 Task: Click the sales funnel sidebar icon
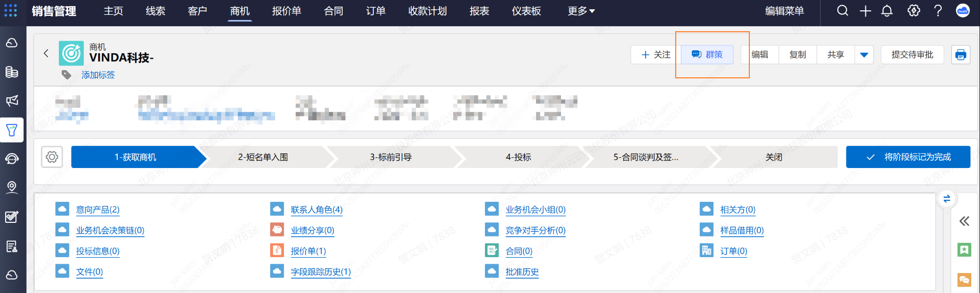[12, 130]
